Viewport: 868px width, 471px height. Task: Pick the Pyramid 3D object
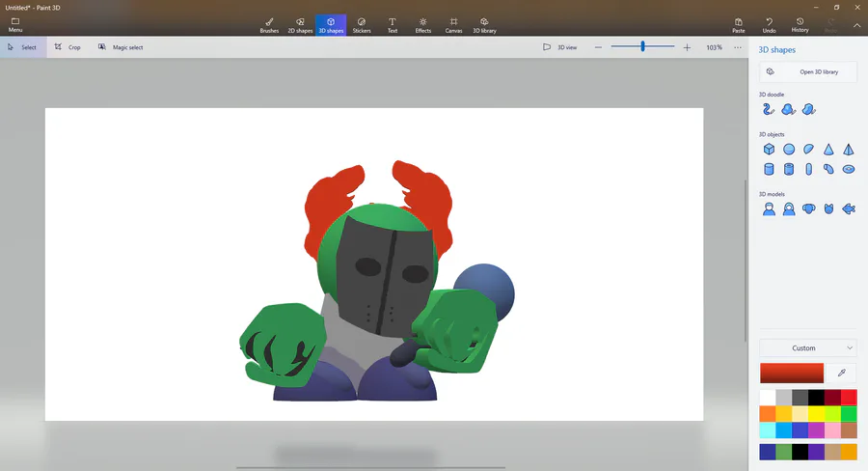849,149
